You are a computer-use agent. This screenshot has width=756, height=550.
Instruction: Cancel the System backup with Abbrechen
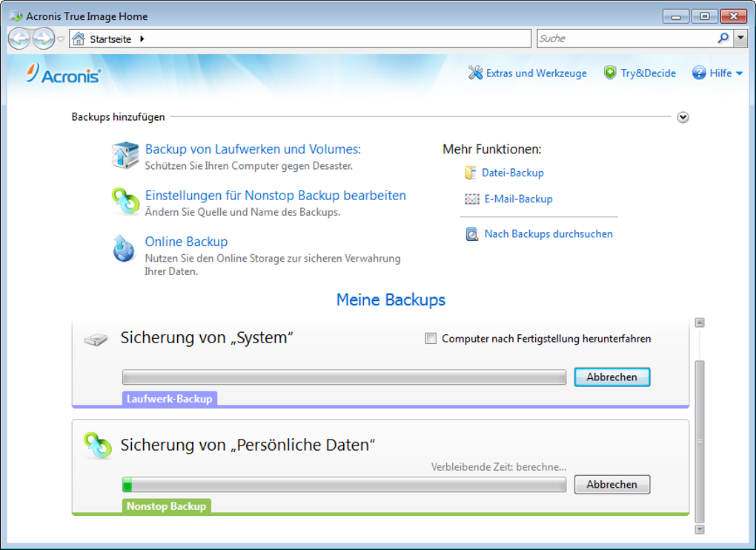611,377
